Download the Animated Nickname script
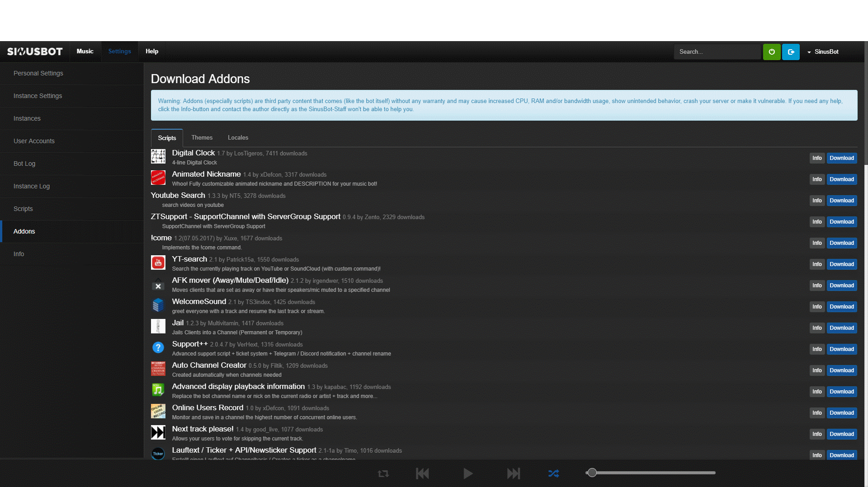 pyautogui.click(x=841, y=179)
